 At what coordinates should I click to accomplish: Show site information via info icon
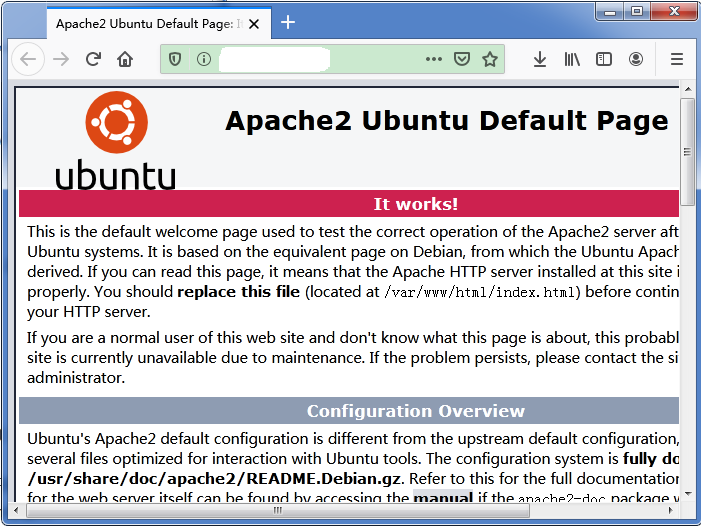coord(204,59)
